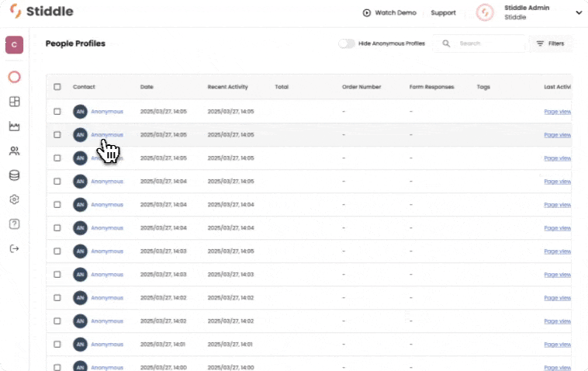Open the Filters panel
The image size is (588, 371).
point(551,43)
